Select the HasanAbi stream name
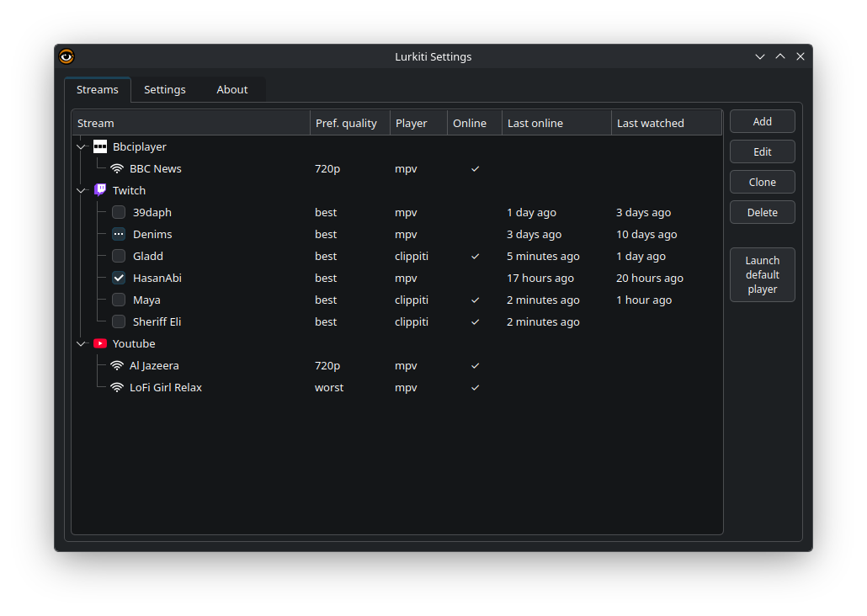867x616 pixels. [157, 279]
